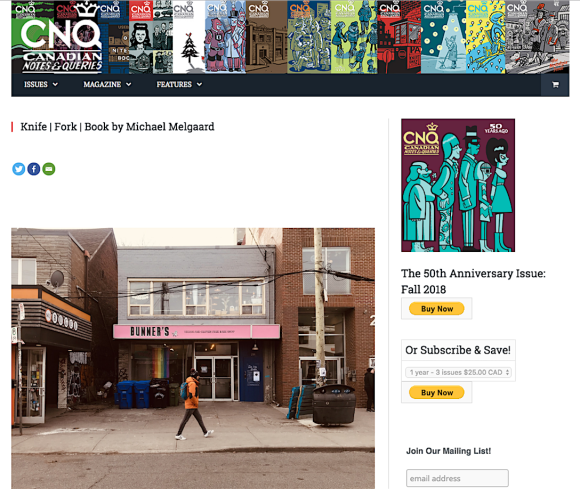Image resolution: width=580 pixels, height=489 pixels.
Task: Open the red building cover in header
Action: [399, 37]
